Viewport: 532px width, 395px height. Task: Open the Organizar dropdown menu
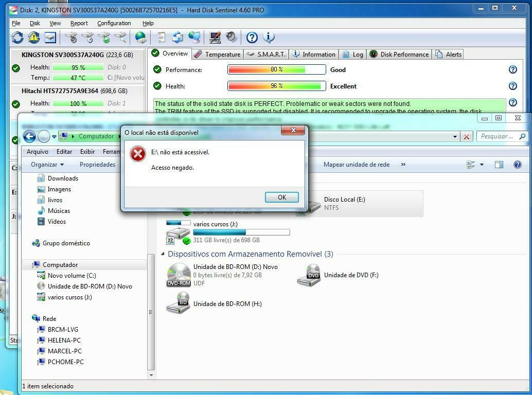pyautogui.click(x=47, y=165)
